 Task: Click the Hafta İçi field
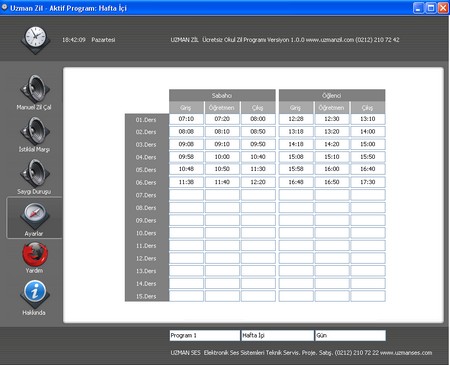(277, 336)
